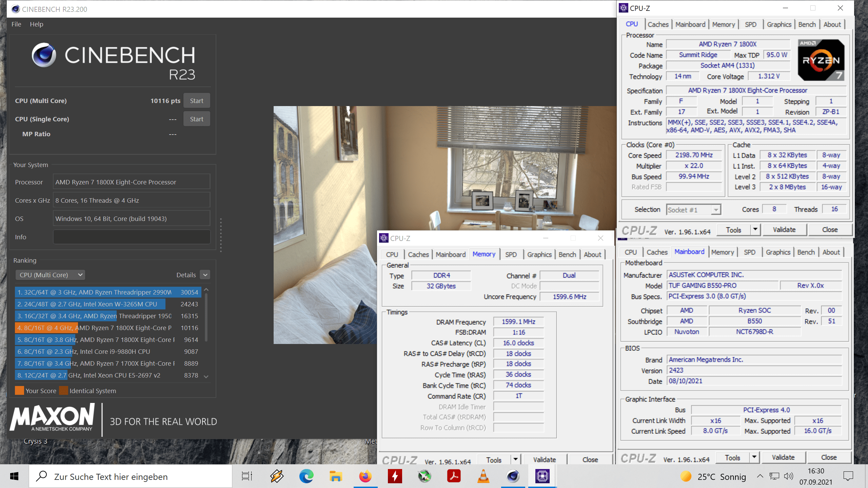The height and width of the screenshot is (488, 868).
Task: Click the taskbar search text box
Action: point(131,476)
